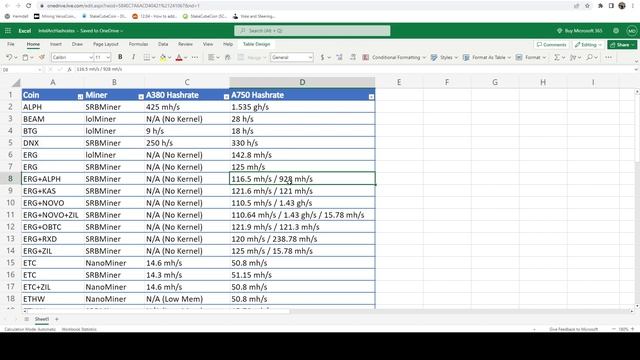Image resolution: width=640 pixels, height=360 pixels.
Task: Toggle bold formatting
Action: pos(120,58)
